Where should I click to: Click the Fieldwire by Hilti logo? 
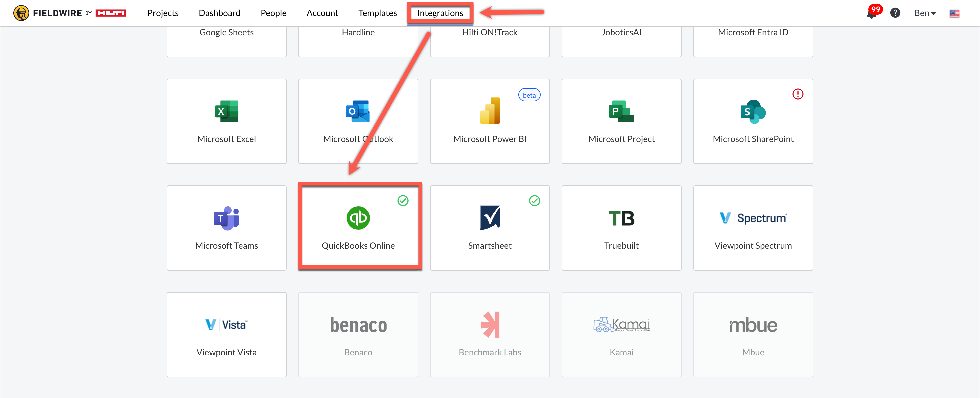[69, 13]
